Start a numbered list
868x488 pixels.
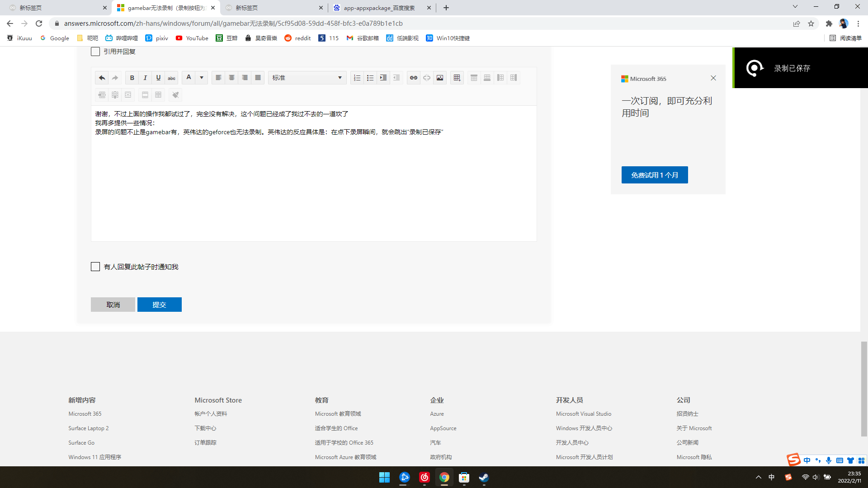tap(357, 78)
